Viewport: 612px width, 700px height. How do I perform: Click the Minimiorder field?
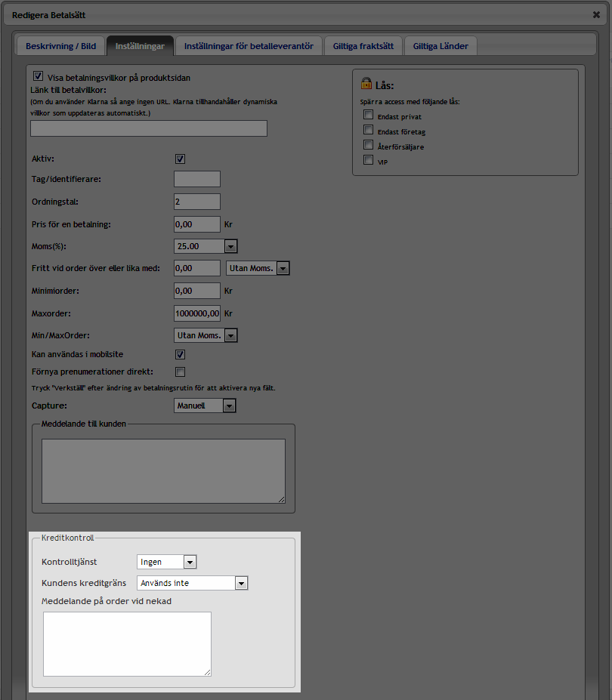coord(197,291)
